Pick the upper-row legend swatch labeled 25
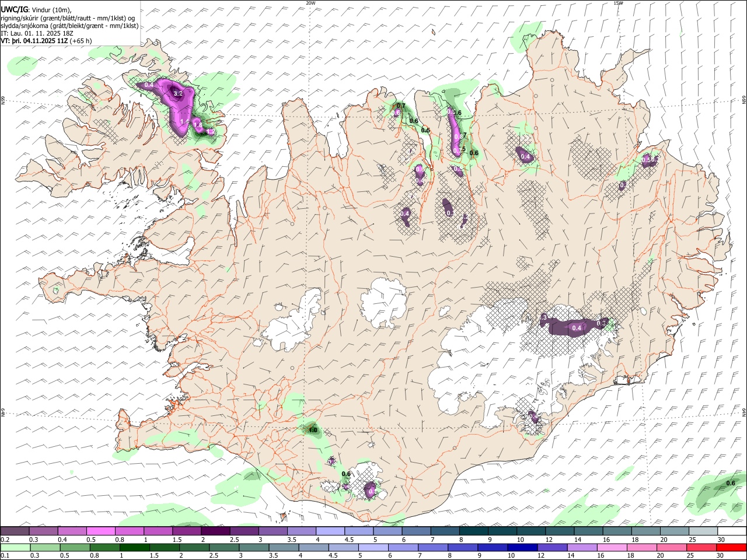747x560 pixels. [704, 531]
